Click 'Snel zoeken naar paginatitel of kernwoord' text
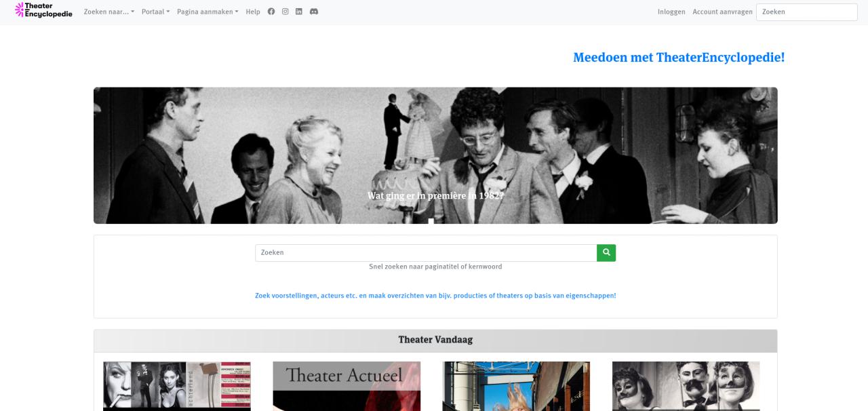Image resolution: width=868 pixels, height=411 pixels. (x=435, y=267)
